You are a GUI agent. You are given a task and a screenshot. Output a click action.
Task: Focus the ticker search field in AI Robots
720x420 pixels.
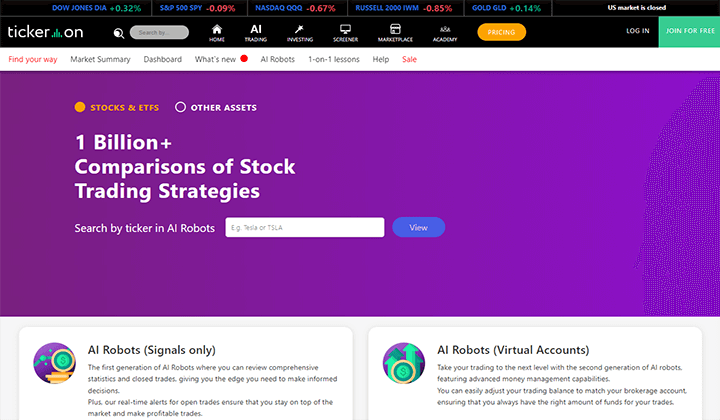click(304, 227)
